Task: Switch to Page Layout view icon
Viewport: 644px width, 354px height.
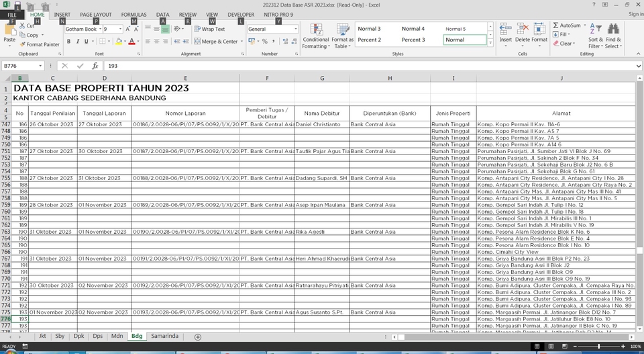Action: (551, 346)
